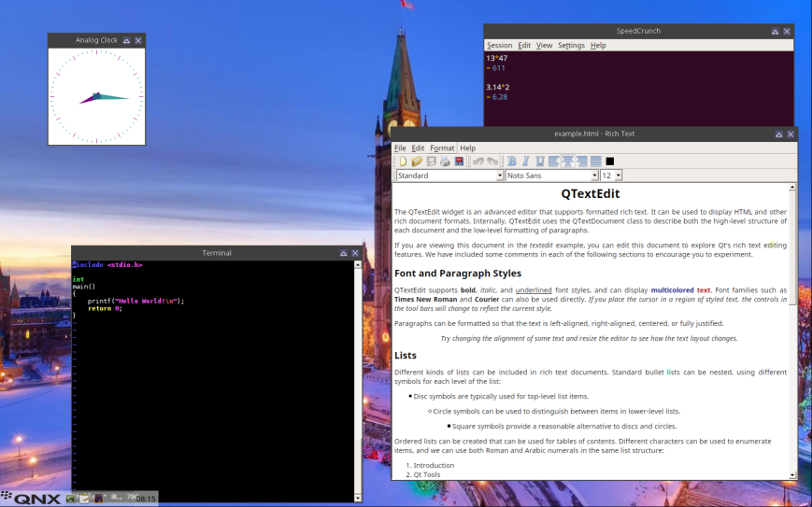Open terminal from QNX taskbar icon

point(72,499)
